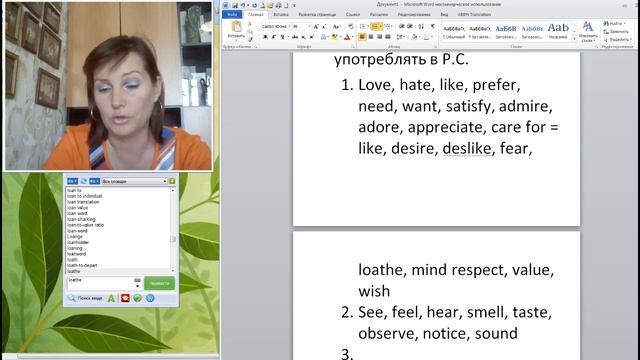Select 'loan translation' in word list

[83, 202]
